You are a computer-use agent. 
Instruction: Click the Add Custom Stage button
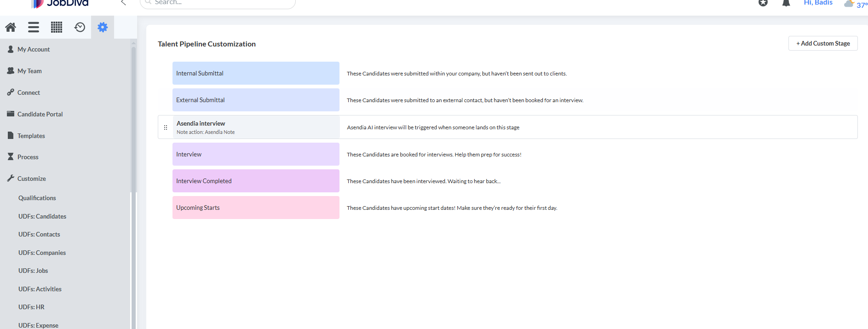pos(823,43)
